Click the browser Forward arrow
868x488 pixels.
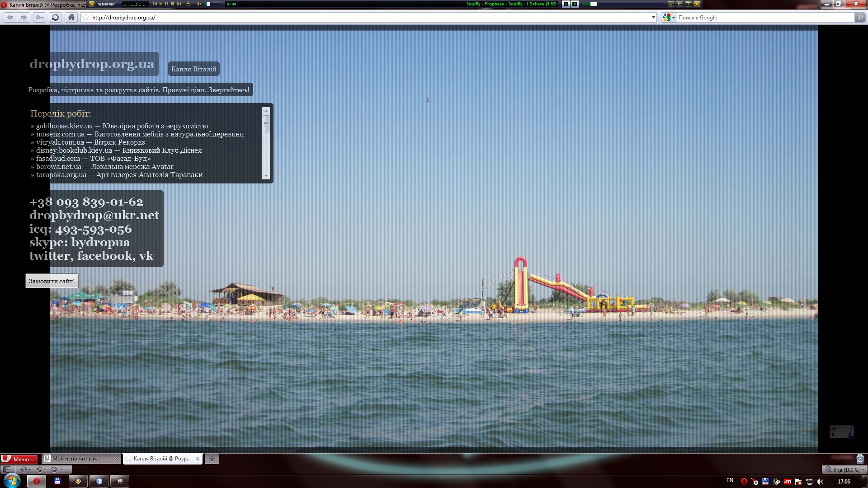(24, 18)
